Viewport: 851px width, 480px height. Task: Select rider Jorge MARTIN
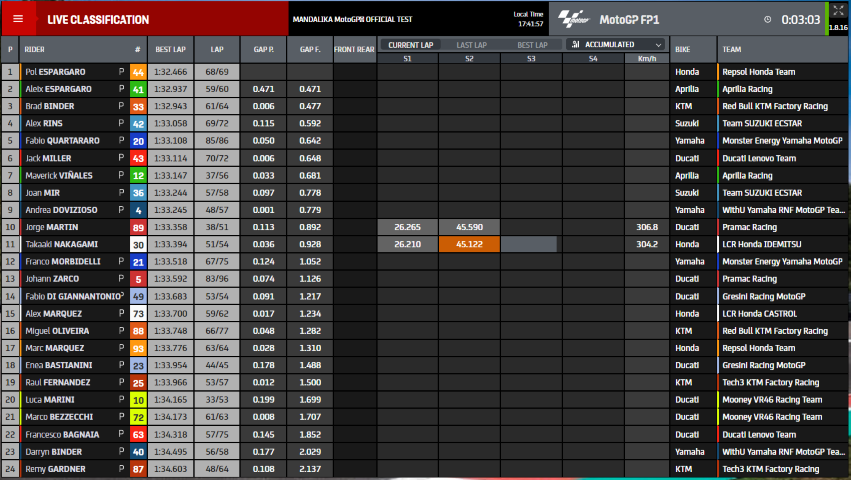pos(52,227)
